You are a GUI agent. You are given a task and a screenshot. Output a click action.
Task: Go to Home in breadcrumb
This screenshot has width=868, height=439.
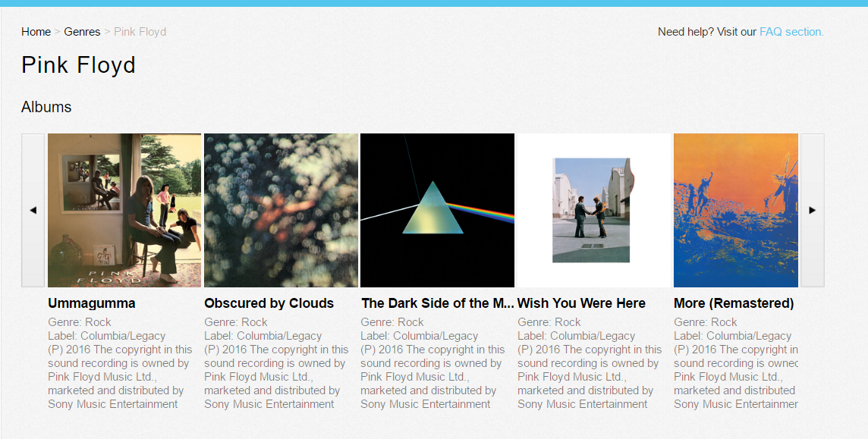click(x=36, y=32)
